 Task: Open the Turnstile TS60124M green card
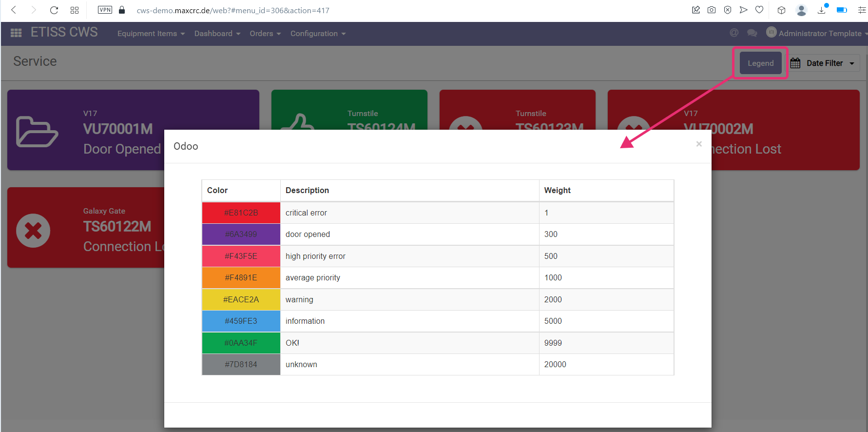click(349, 110)
